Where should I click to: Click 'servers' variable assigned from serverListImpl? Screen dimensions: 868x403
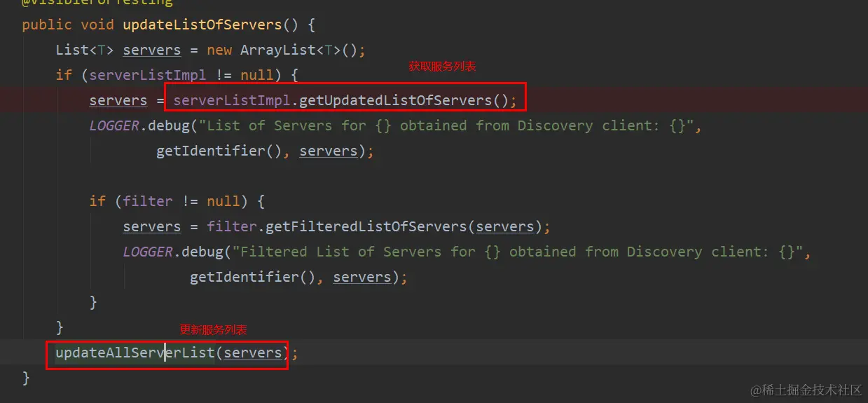click(118, 100)
